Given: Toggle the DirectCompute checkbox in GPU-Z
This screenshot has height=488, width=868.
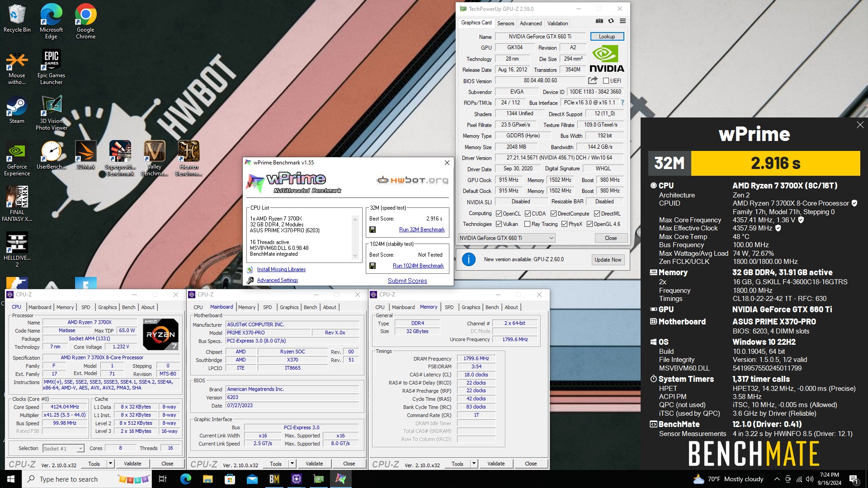Looking at the screenshot, I should coord(553,214).
